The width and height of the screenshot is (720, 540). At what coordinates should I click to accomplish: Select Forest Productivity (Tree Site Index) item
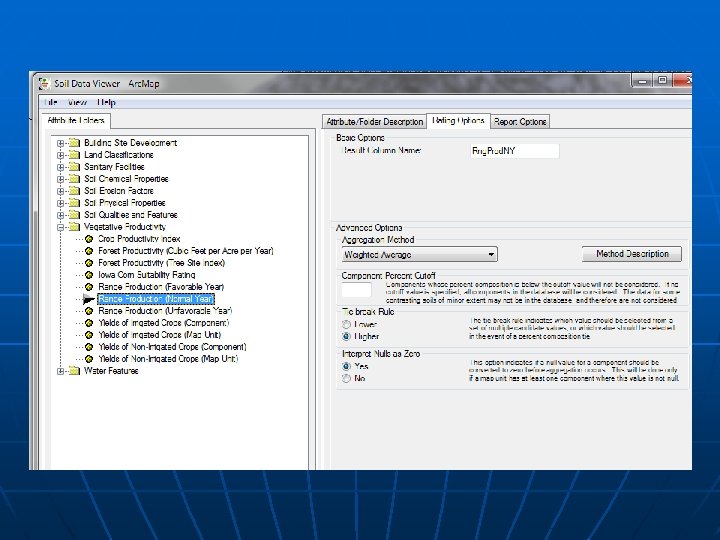[162, 263]
